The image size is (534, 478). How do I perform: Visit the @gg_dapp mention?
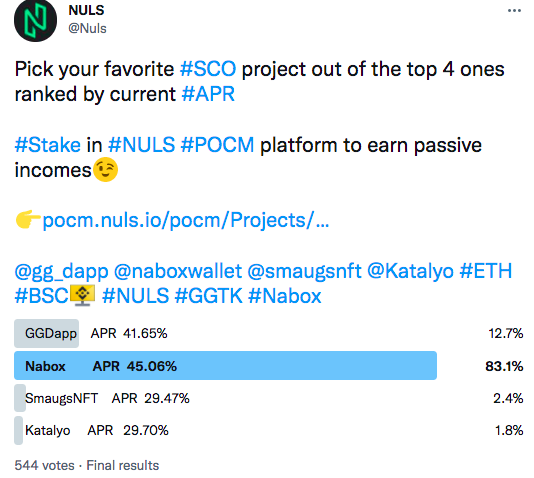pyautogui.click(x=61, y=271)
